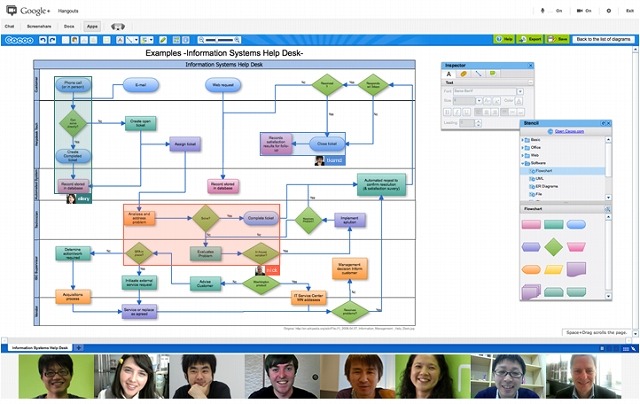Select the Apps tab

coord(92,27)
